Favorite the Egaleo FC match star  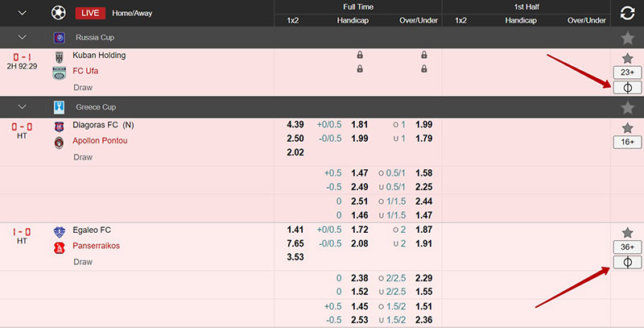(627, 232)
